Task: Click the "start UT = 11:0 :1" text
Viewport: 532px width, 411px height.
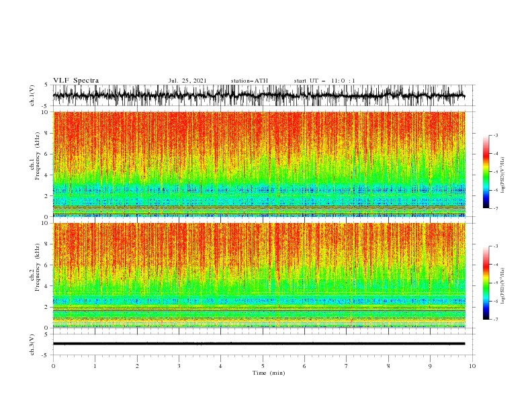Action: pyautogui.click(x=324, y=81)
